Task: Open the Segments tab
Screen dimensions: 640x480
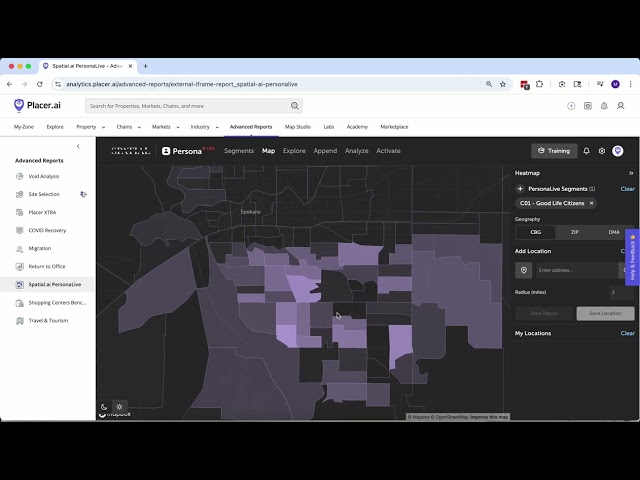Action: tap(239, 151)
